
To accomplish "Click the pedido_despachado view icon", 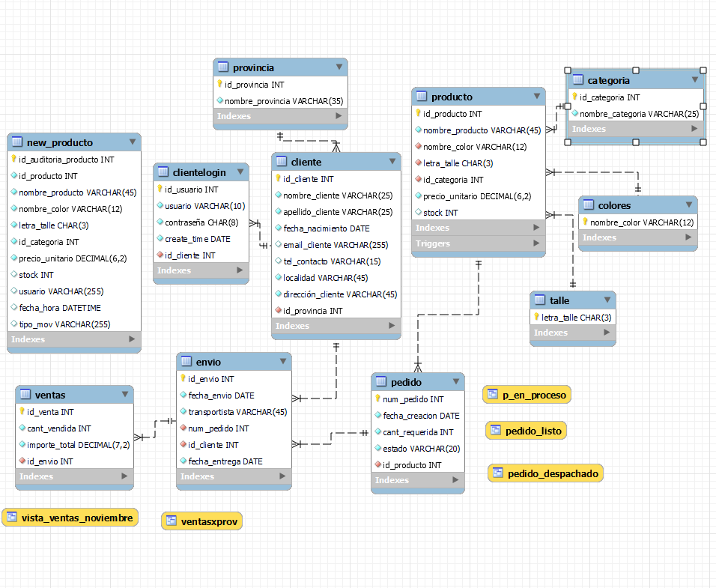I will tap(498, 473).
